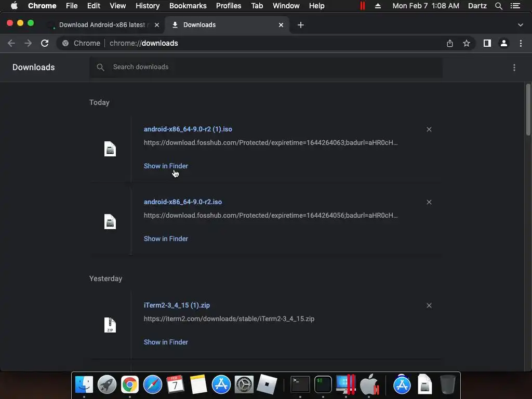Open the side panel in Chrome toolbar
Viewport: 532px width, 399px height.
(x=487, y=43)
